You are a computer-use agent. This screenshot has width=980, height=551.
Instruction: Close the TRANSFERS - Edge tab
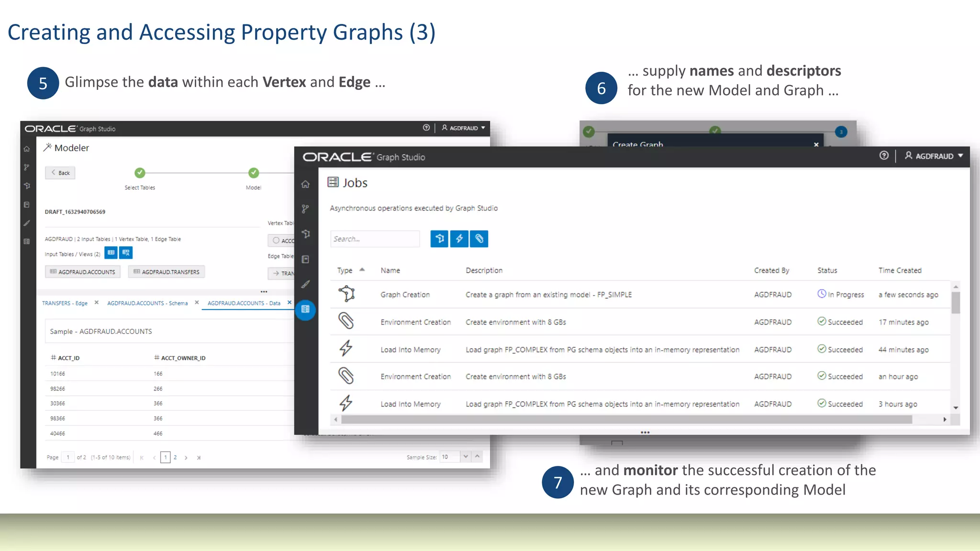pos(96,303)
